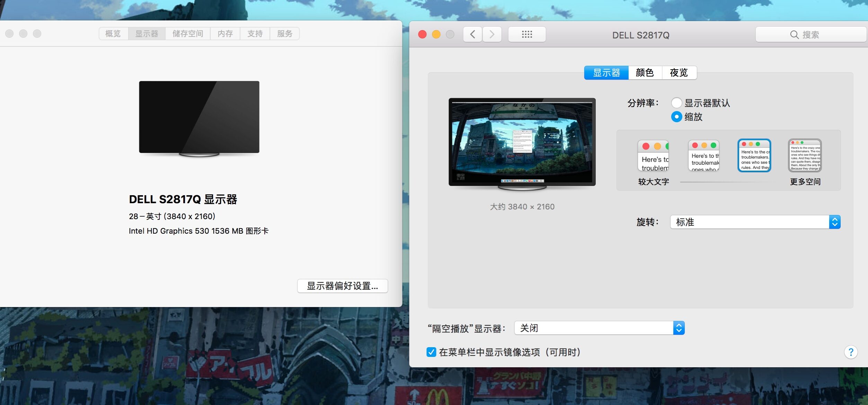The width and height of the screenshot is (868, 405).
Task: Click the 更多空间 label
Action: tap(805, 182)
